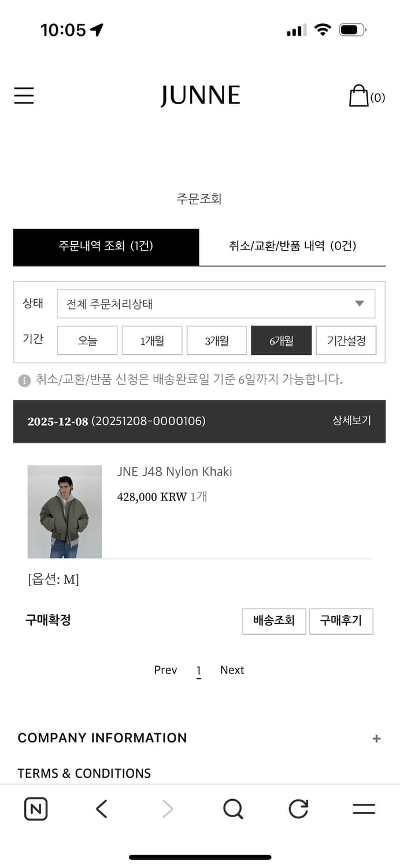Switch to the 1개월 period filter
Image resolution: width=400 pixels, height=868 pixels.
151,340
